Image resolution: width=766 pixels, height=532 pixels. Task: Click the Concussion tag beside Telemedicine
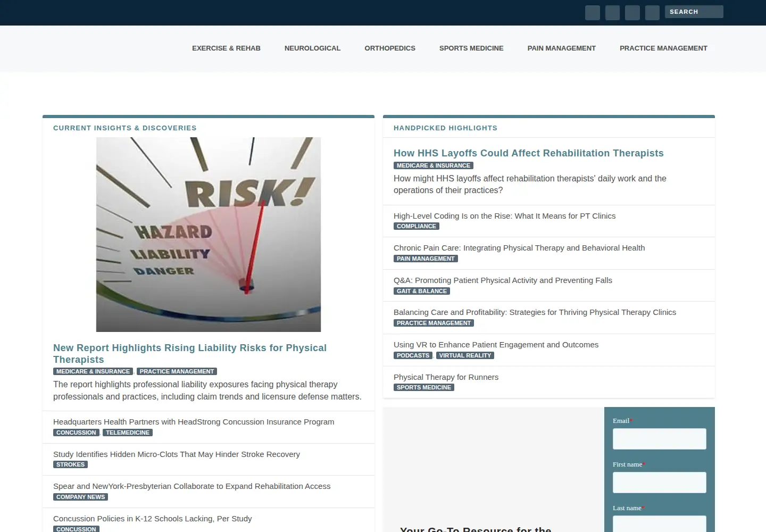coord(76,433)
